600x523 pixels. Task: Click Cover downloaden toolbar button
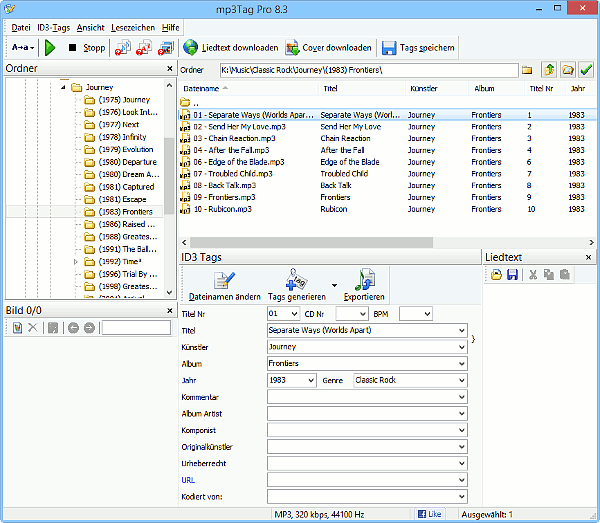328,48
